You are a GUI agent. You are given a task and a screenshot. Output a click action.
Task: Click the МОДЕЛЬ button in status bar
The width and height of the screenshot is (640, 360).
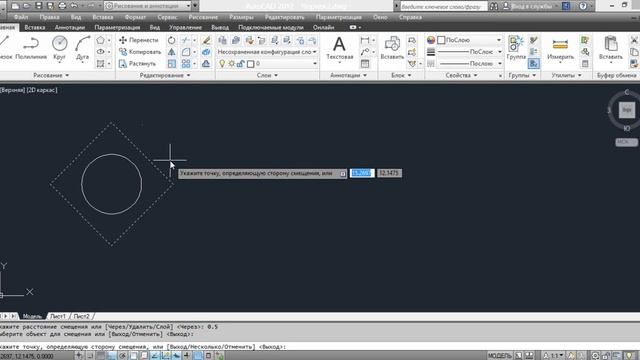point(500,356)
